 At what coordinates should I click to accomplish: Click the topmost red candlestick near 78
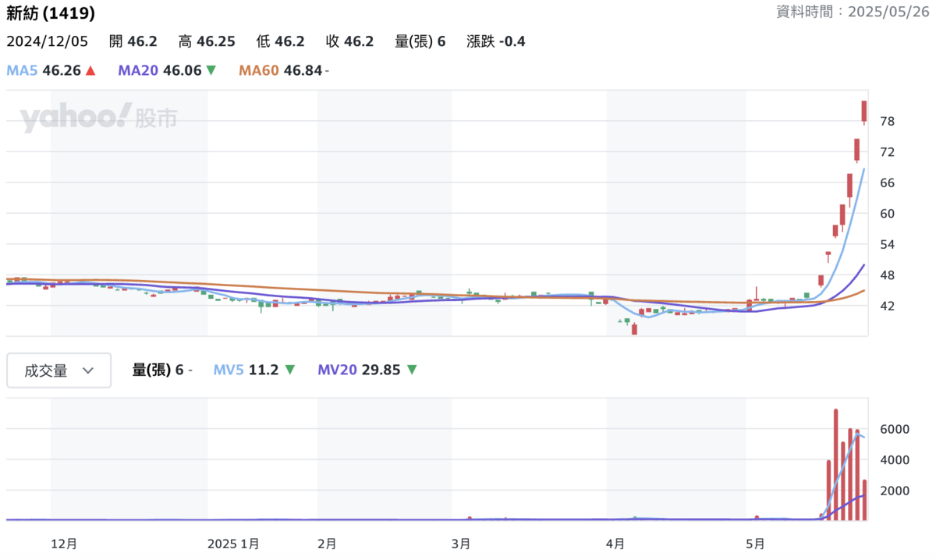coord(864,112)
